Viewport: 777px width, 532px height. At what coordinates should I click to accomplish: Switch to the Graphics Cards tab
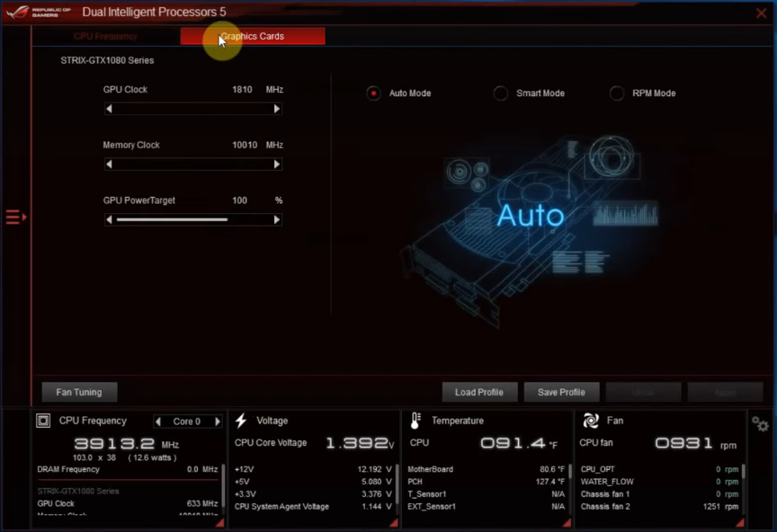tap(253, 36)
